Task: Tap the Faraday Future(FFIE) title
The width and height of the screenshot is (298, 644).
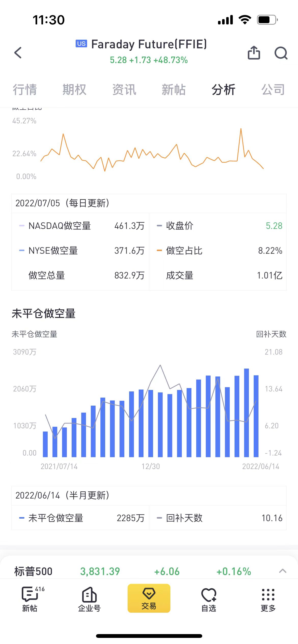Action: point(149,44)
